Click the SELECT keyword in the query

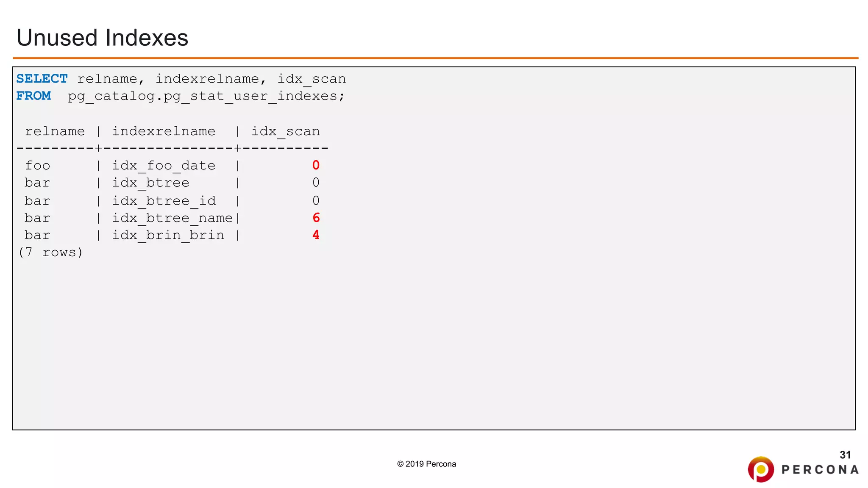[x=42, y=79]
